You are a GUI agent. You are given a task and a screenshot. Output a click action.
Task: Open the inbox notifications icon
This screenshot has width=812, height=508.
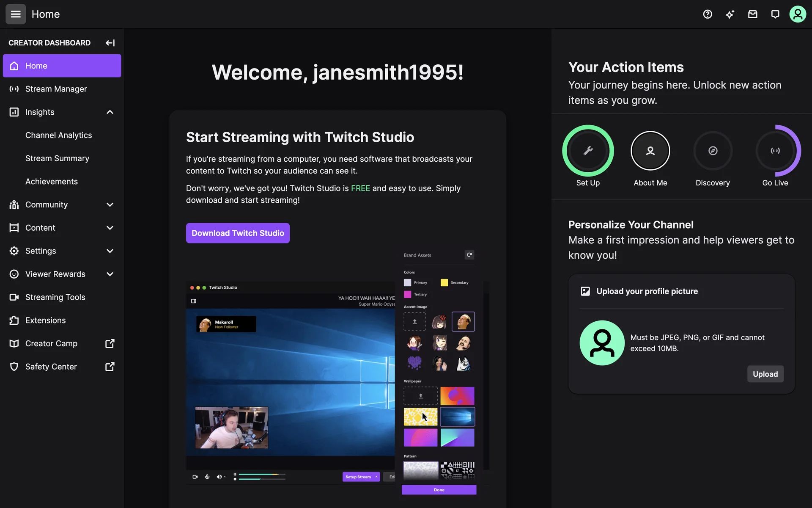753,14
